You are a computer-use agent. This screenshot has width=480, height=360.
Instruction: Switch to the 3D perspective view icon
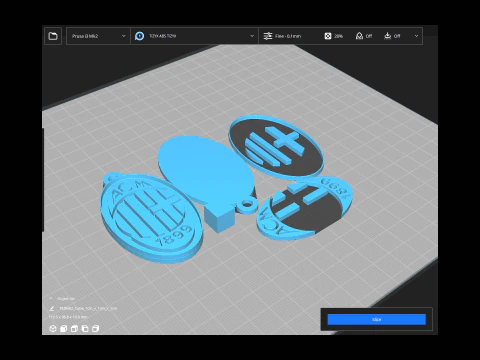[x=53, y=329]
